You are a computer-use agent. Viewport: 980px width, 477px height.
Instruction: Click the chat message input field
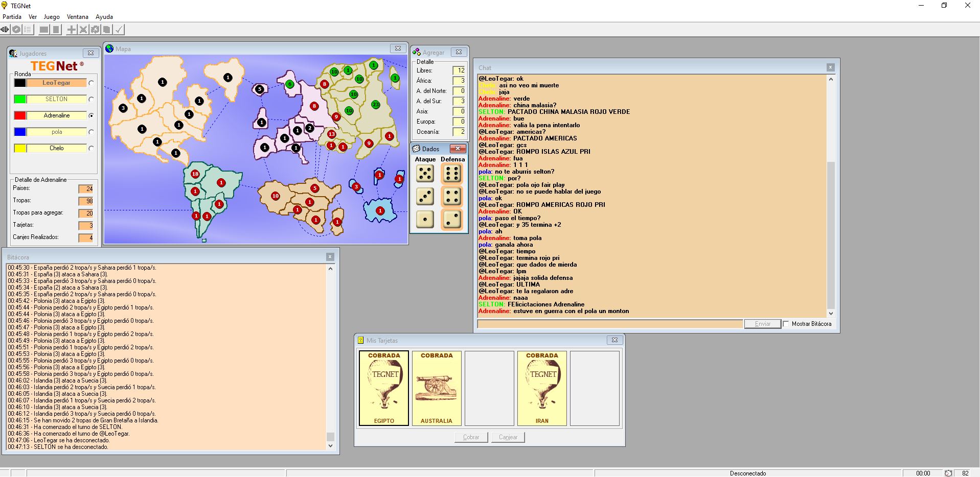pyautogui.click(x=609, y=324)
